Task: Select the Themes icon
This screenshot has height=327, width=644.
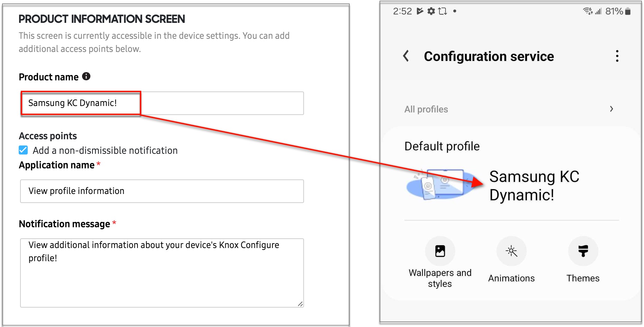Action: coord(583,251)
